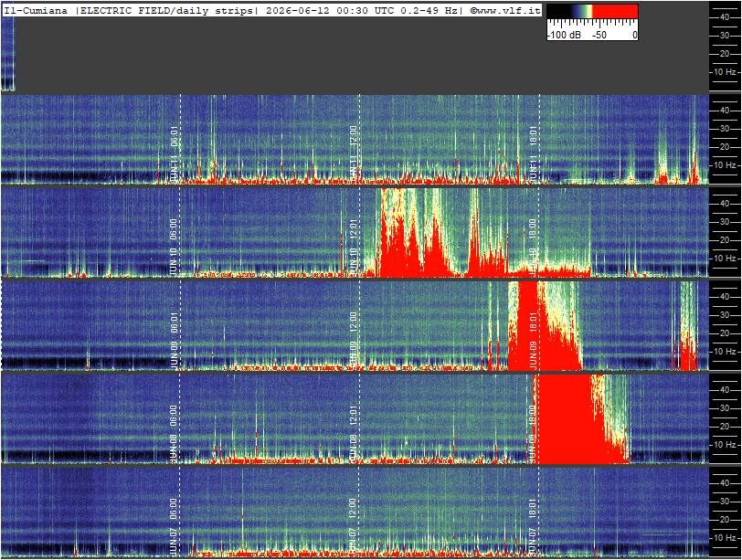Click "10 Hz" axis label on JUN-09 strip
Image resolution: width=742 pixels, height=560 pixels.
[725, 352]
